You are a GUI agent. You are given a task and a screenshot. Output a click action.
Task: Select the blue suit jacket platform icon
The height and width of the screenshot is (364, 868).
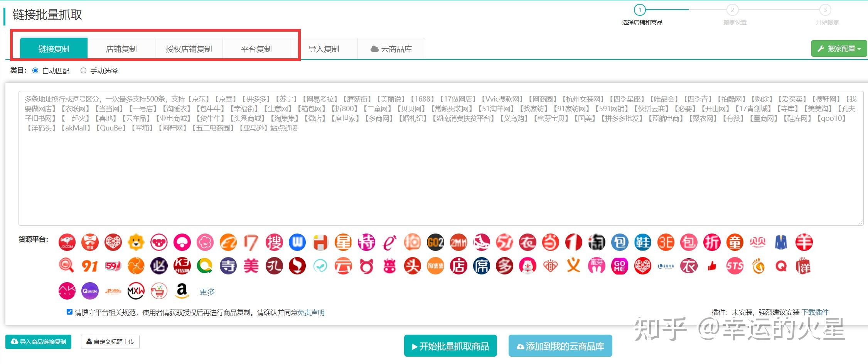point(781,242)
